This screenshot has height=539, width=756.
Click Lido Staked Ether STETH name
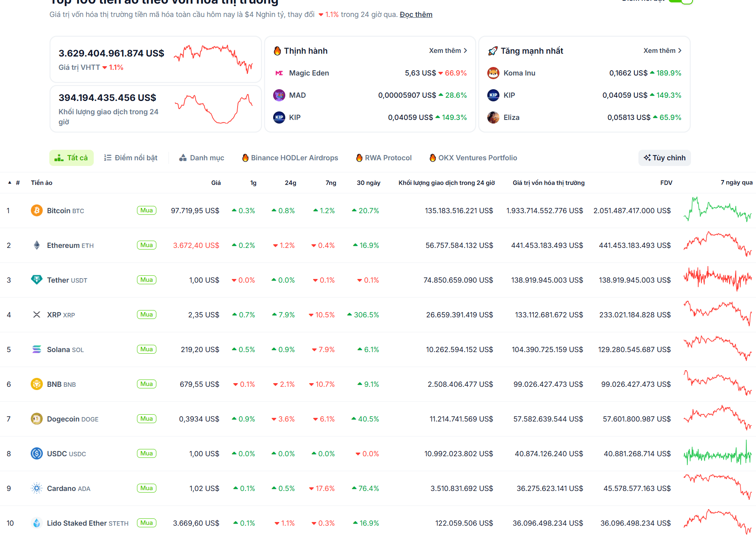click(x=88, y=523)
